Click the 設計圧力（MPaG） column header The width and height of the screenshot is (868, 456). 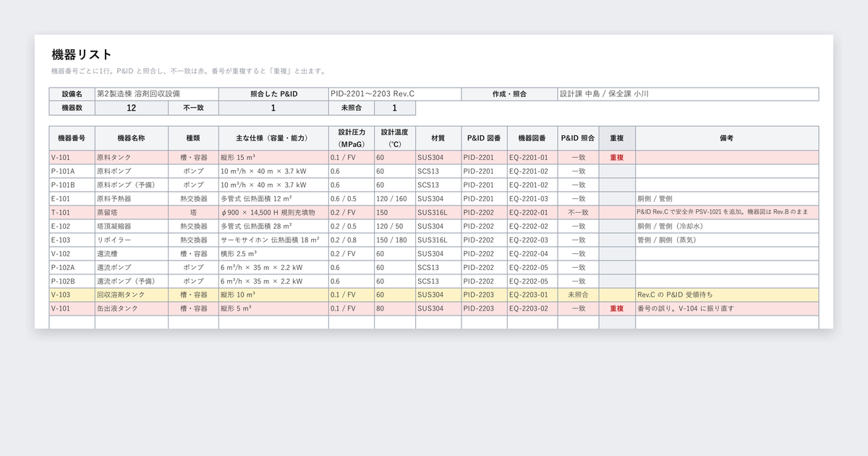(351, 138)
